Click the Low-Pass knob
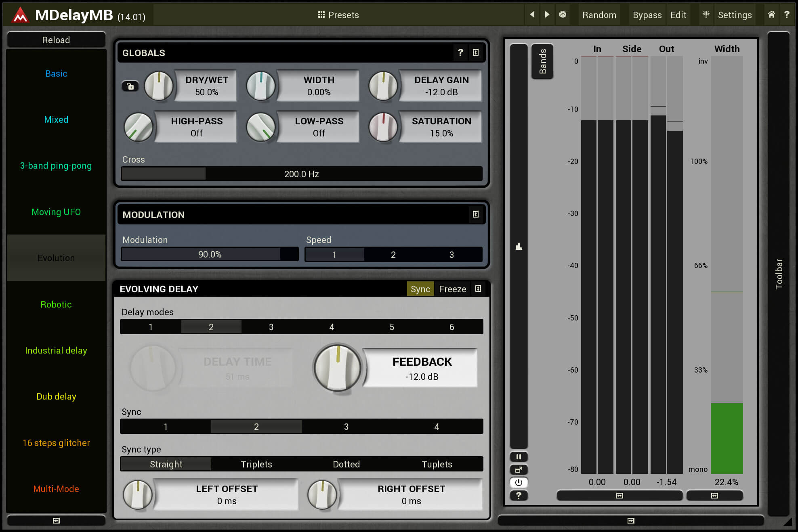Viewport: 798px width, 532px height. [261, 127]
